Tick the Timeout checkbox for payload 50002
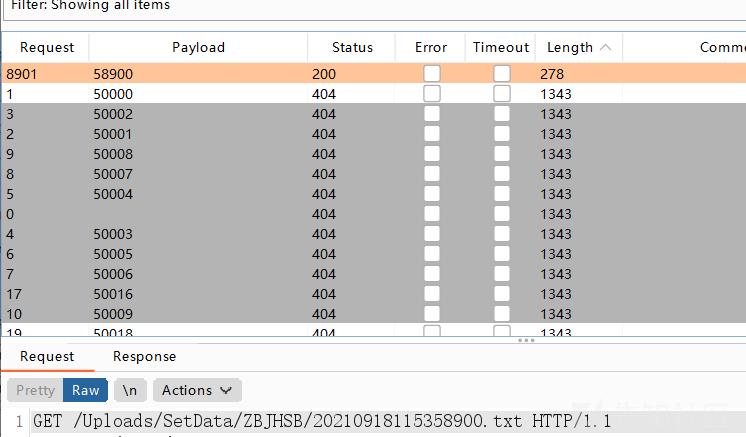Screen dimensions: 746x437 click(502, 114)
